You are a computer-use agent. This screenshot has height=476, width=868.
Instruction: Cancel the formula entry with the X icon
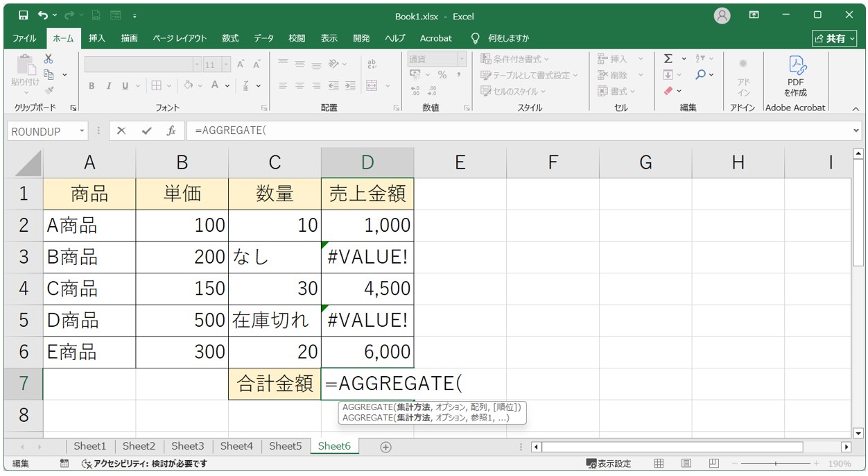click(121, 131)
